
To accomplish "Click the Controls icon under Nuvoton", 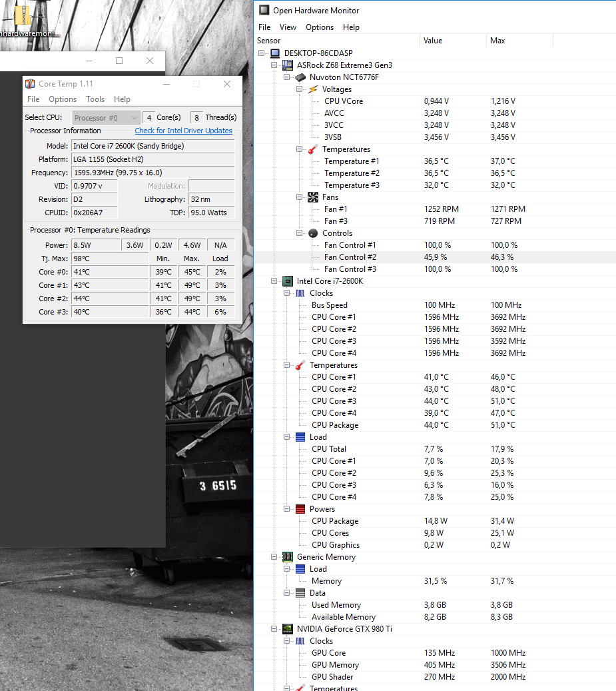I will pyautogui.click(x=313, y=233).
